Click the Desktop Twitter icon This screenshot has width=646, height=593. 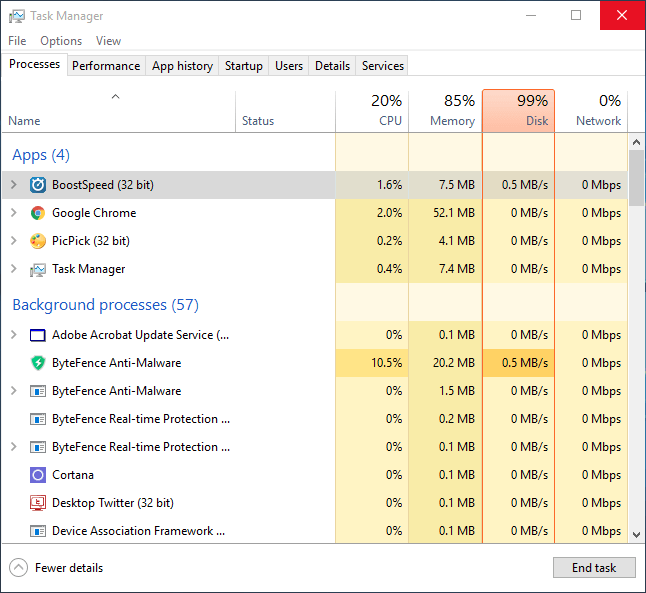[37, 503]
